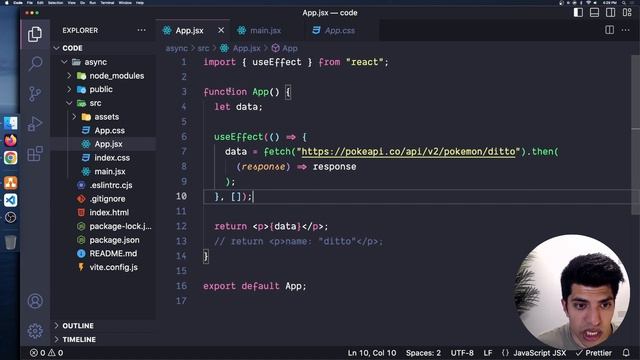The width and height of the screenshot is (640, 360).
Task: Click the src breadcrumb
Action: click(x=203, y=48)
